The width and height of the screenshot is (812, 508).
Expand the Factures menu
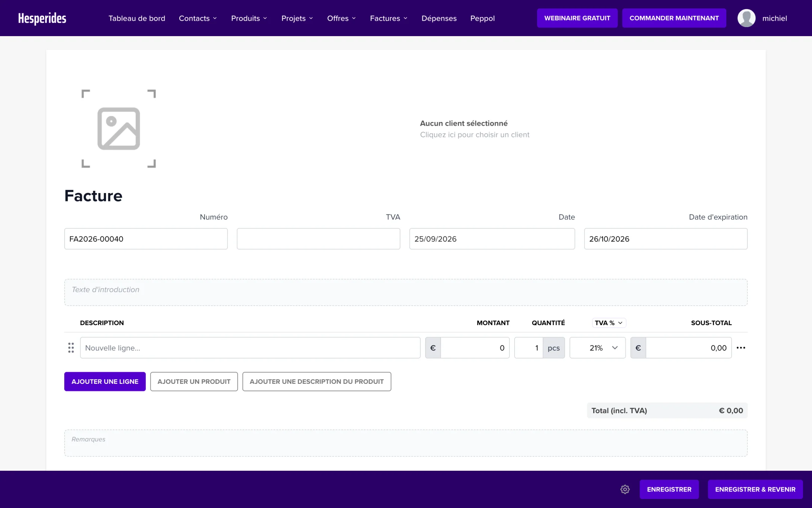coord(389,18)
